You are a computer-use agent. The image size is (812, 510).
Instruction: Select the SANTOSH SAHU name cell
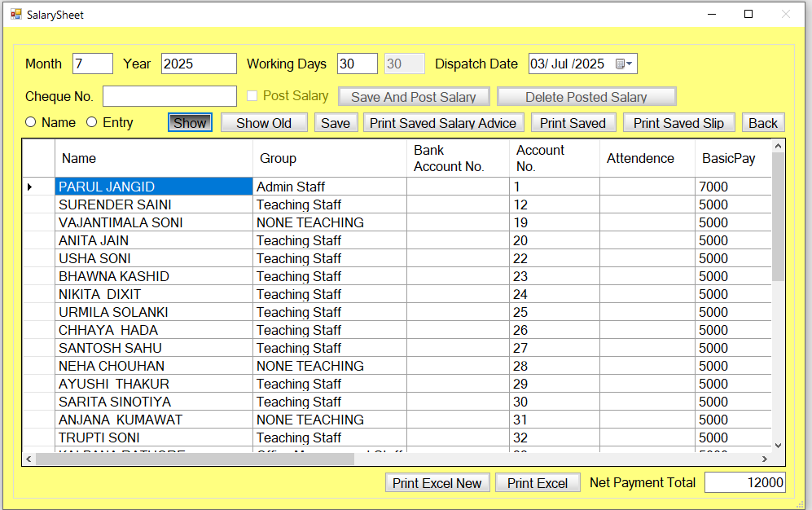pyautogui.click(x=154, y=348)
